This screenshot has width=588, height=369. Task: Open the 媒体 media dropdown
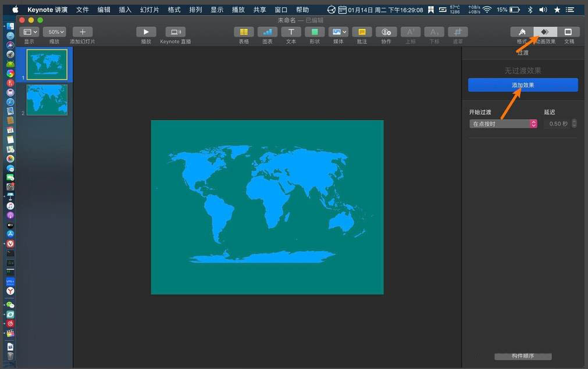click(338, 32)
